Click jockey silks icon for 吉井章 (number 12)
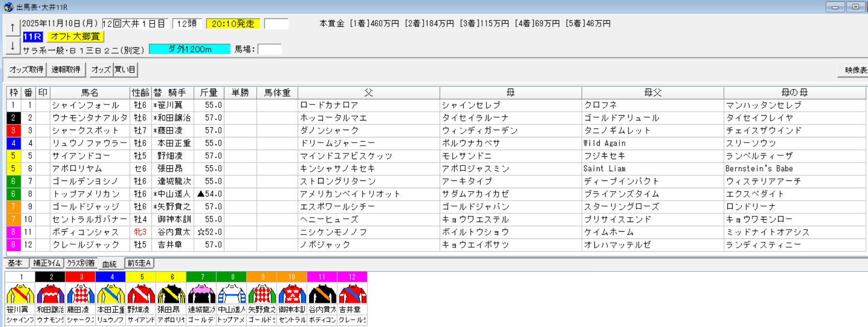868x327 pixels. (353, 294)
